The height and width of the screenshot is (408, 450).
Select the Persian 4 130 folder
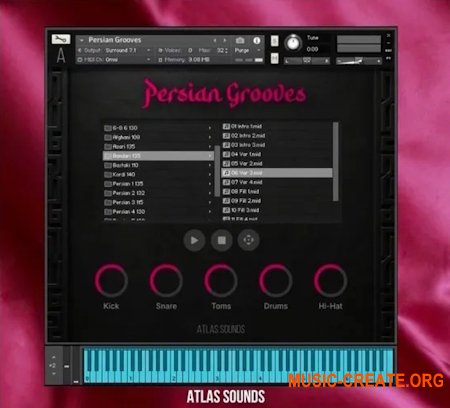click(x=158, y=212)
